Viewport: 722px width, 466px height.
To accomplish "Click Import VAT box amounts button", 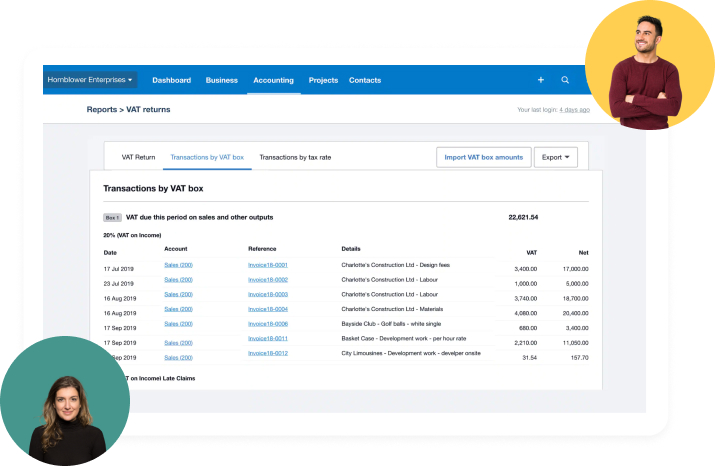I will (x=483, y=157).
